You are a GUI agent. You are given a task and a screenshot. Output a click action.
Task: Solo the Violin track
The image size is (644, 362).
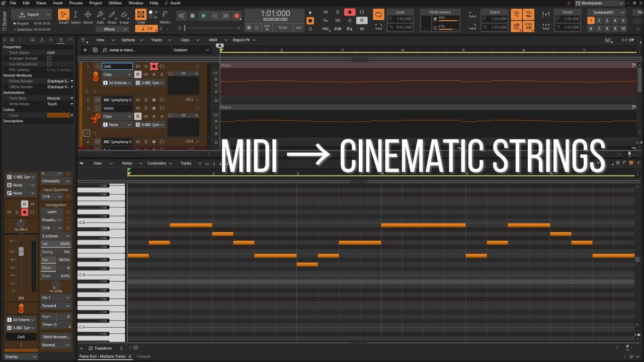(x=146, y=108)
